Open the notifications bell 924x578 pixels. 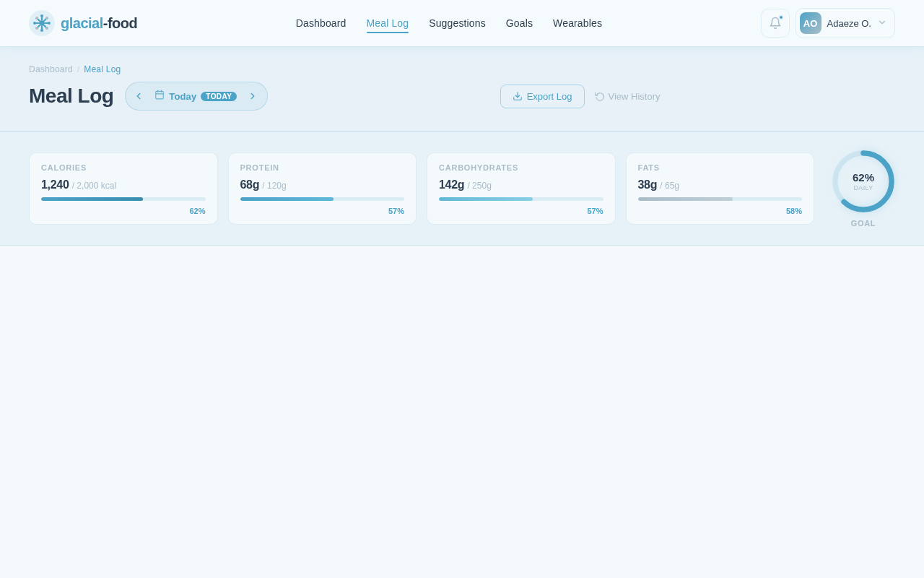tap(775, 23)
